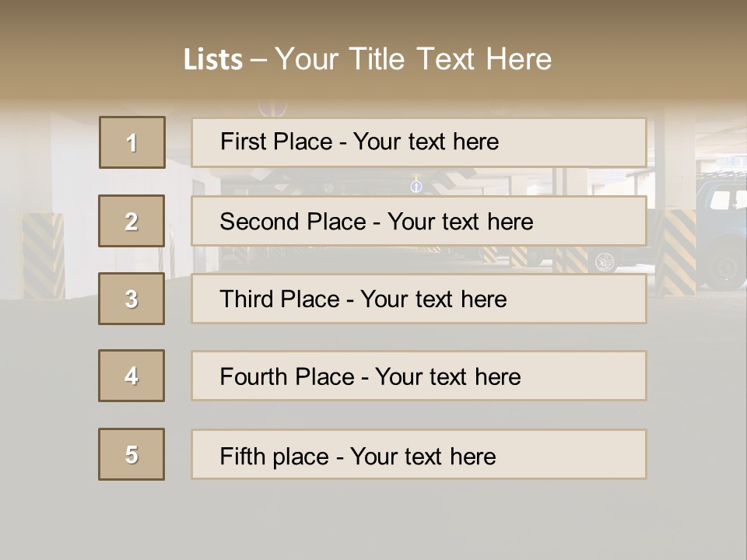Click the number 3 square box
747x560 pixels.
132,299
